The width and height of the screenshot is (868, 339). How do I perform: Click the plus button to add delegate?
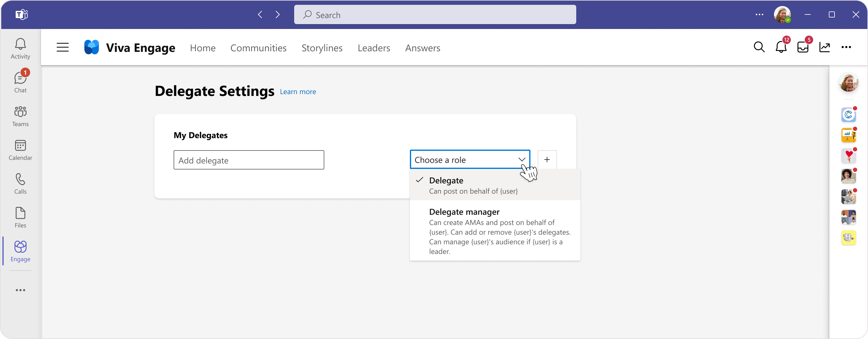tap(548, 160)
